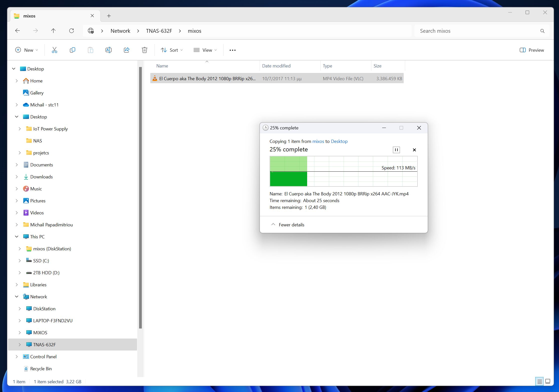Expand the SSD (C:) drive node
The height and width of the screenshot is (392, 559).
point(20,261)
